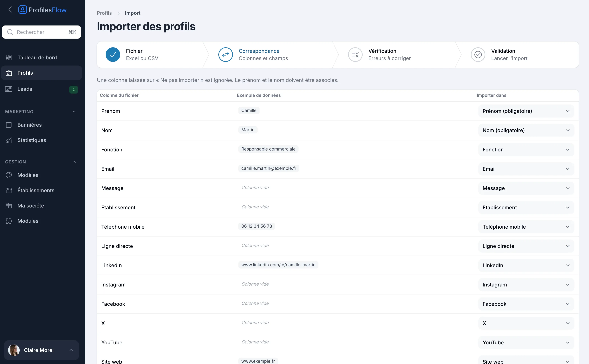This screenshot has width=589, height=364.
Task: Click the Import breadcrumb
Action: pos(132,13)
